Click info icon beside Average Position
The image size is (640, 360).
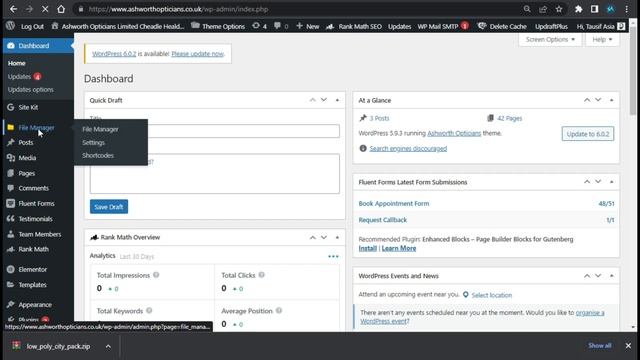pyautogui.click(x=279, y=311)
